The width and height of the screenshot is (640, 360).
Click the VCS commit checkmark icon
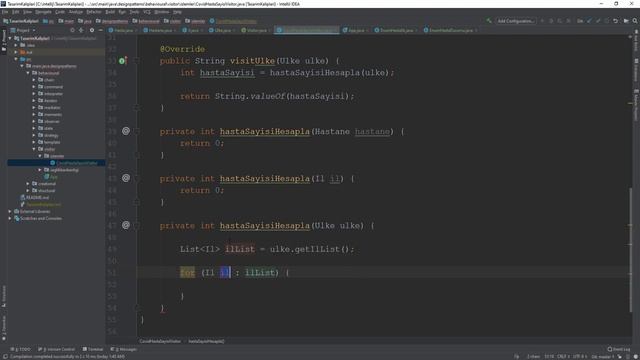click(598, 21)
